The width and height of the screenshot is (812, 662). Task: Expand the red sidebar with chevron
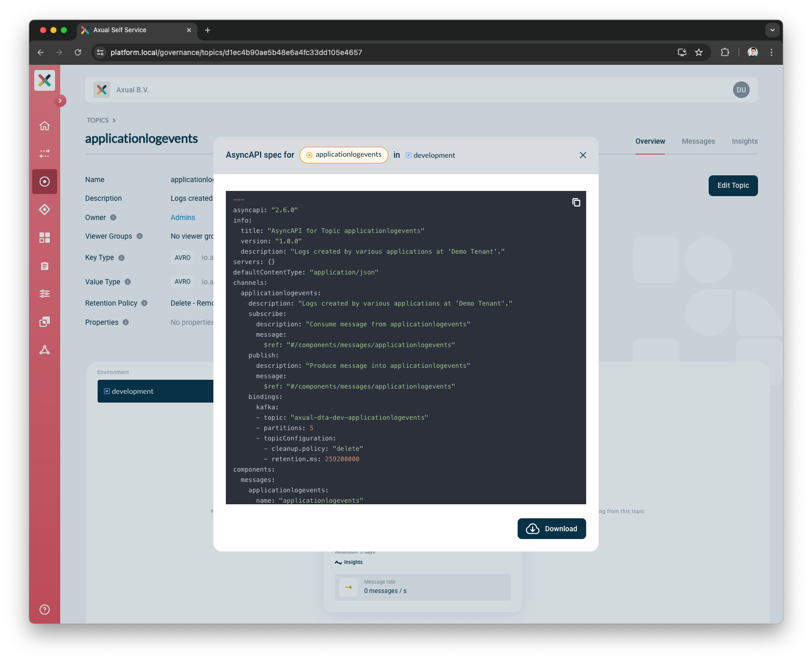click(x=60, y=101)
